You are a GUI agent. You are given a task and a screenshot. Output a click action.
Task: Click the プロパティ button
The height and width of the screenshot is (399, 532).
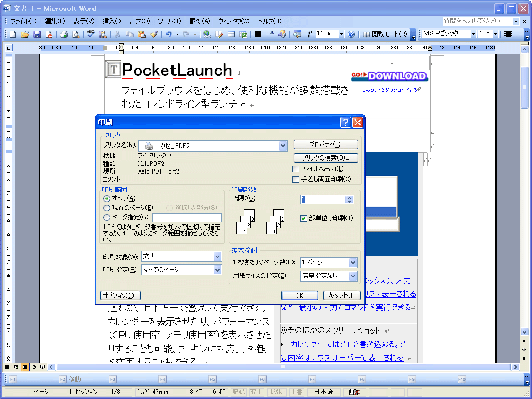(x=326, y=144)
